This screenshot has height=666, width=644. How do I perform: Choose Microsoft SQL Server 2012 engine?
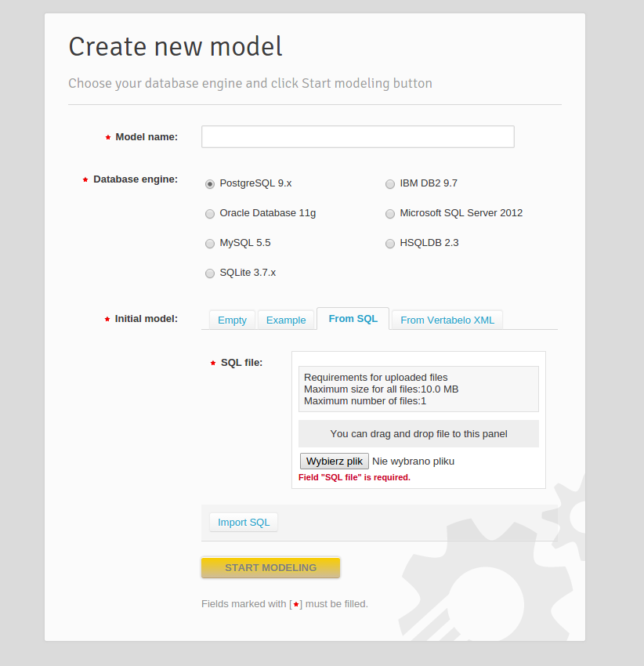(x=390, y=214)
